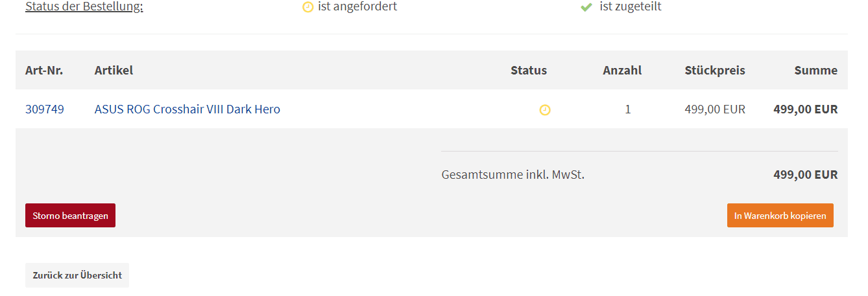
Task: Click the 'ist zugeteilt' legend text
Action: point(631,7)
